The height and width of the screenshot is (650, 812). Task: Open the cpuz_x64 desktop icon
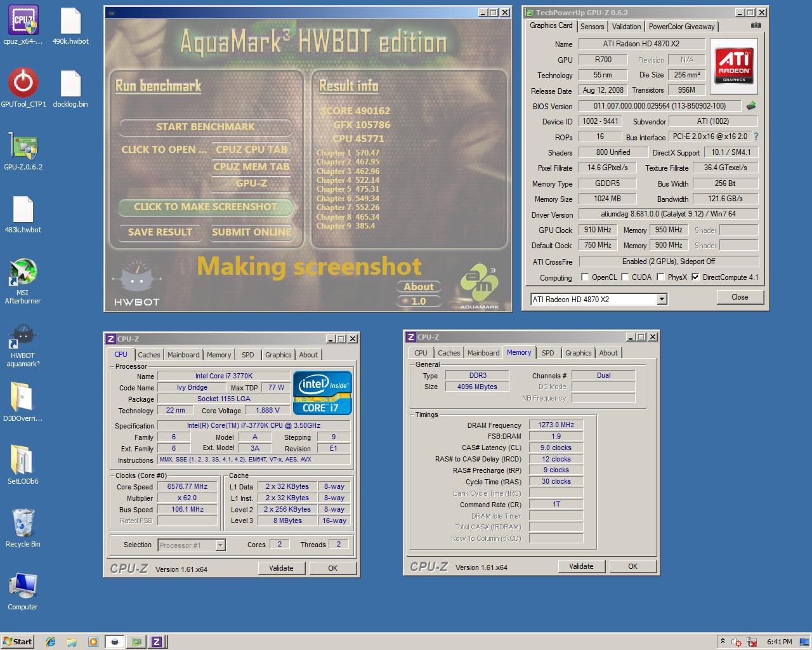(x=23, y=25)
